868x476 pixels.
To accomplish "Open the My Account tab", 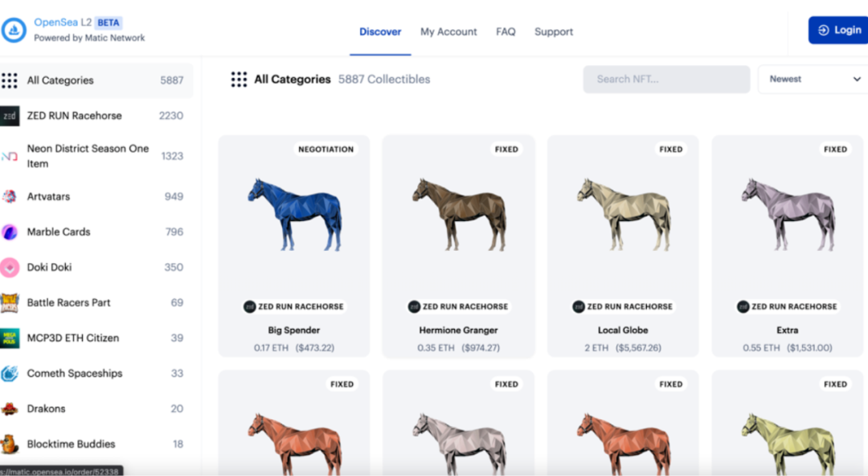I will (x=448, y=32).
